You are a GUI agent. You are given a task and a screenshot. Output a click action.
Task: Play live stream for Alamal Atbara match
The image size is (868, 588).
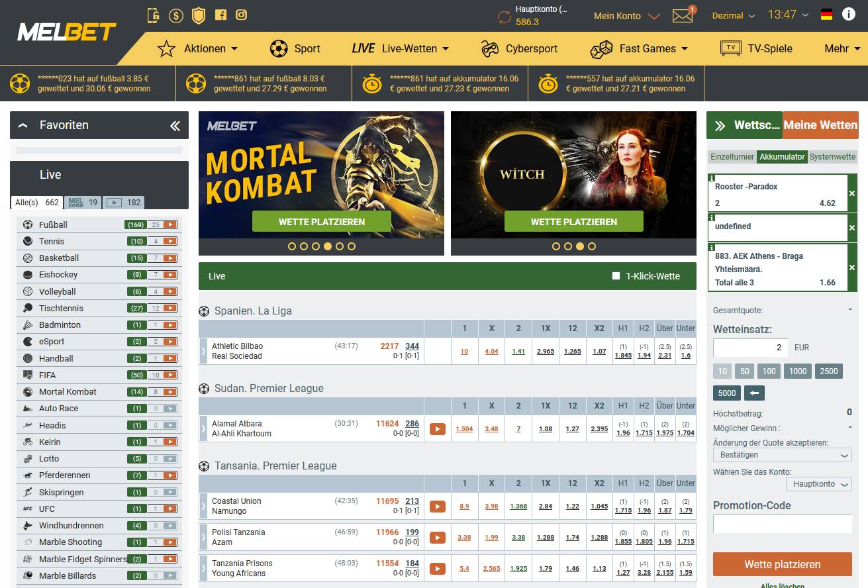pos(437,429)
